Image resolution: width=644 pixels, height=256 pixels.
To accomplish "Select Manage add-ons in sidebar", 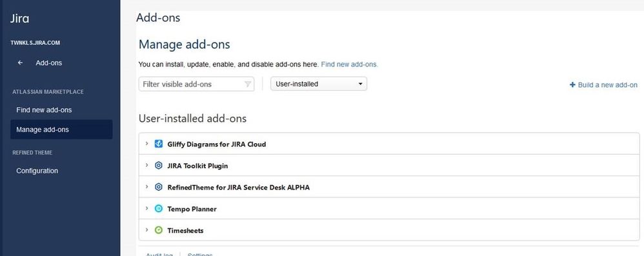I will [x=61, y=130].
